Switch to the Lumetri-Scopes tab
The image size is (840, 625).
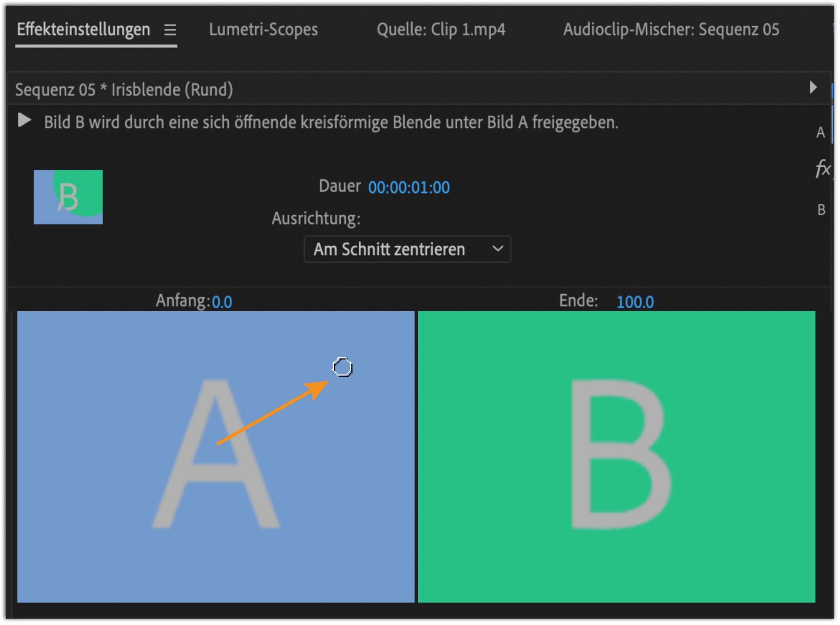point(263,30)
